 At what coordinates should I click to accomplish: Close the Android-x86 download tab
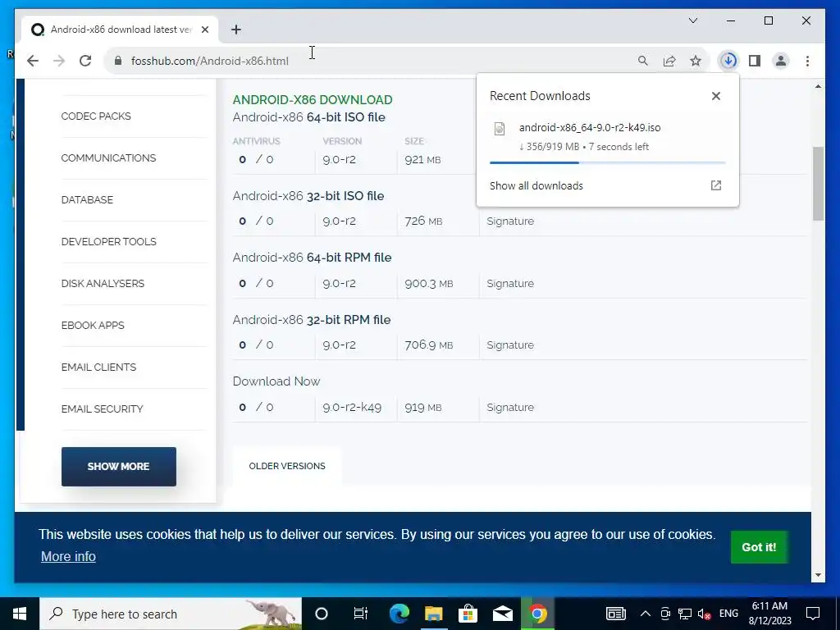[x=204, y=30]
